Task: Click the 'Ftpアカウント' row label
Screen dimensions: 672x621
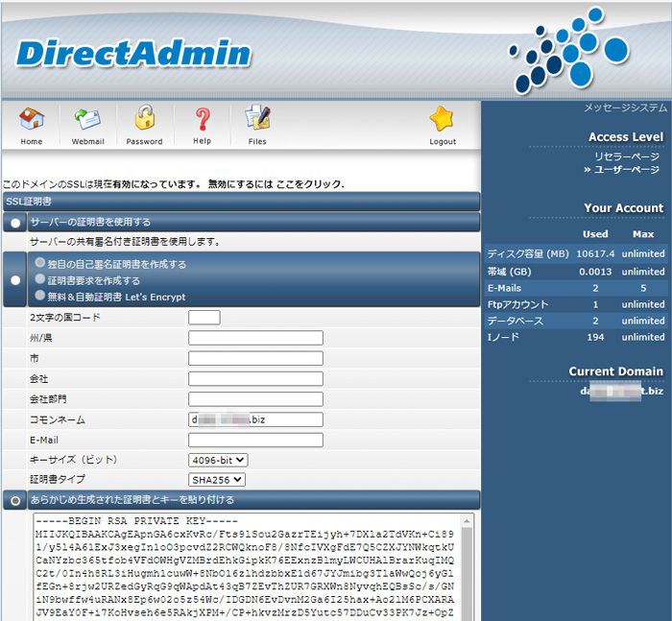Action: [517, 304]
